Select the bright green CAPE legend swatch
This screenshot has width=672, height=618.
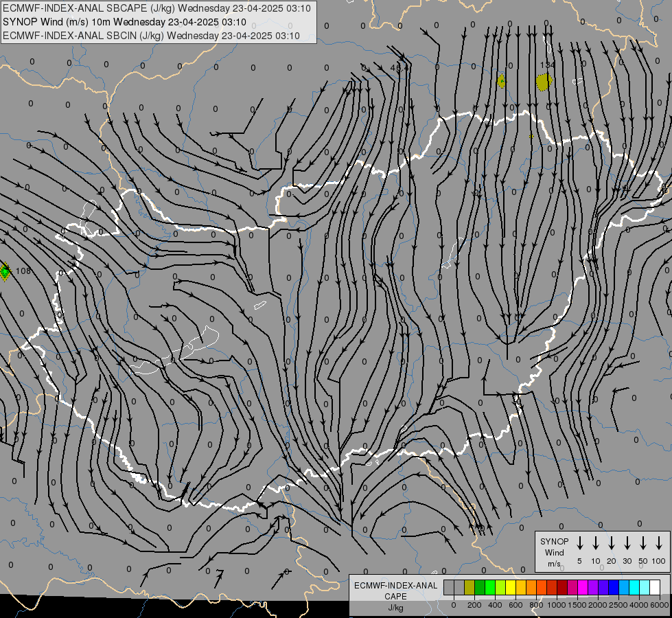coord(490,587)
